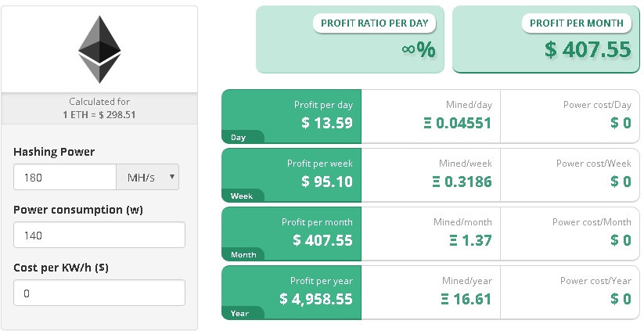The image size is (644, 331).
Task: Click the Ξ 0.3186 mined per week value
Action: [x=462, y=182]
